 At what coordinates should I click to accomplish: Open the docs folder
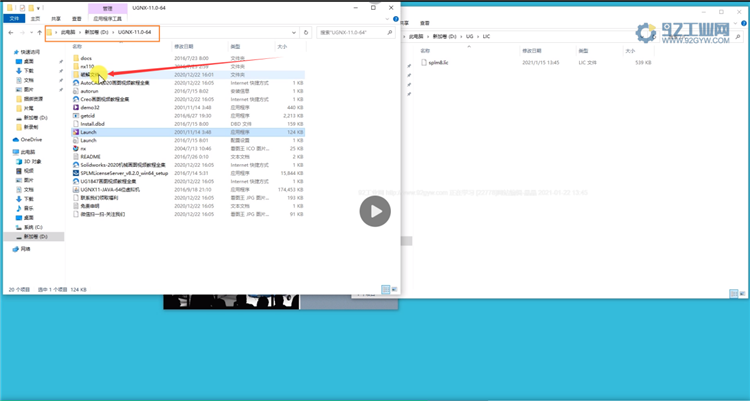coord(86,58)
